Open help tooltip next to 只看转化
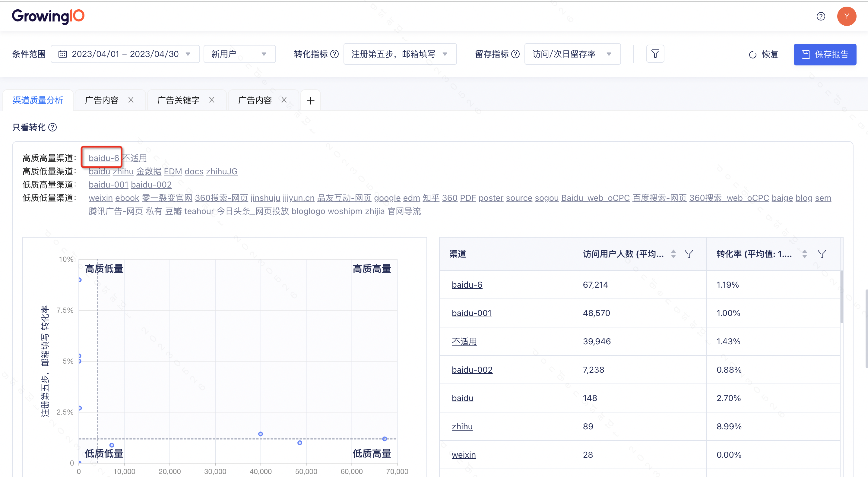868x477 pixels. [52, 127]
